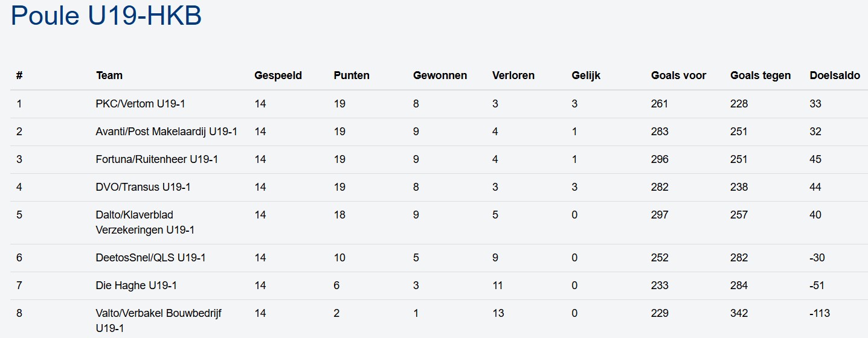Select the Goals tegen column header

[x=760, y=75]
